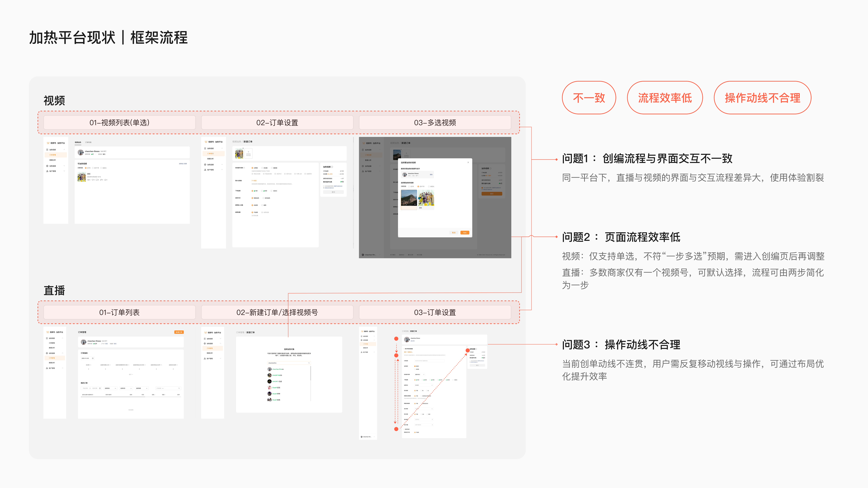
Task: Open the 0.5小时 duration dropdown in 03-订单设置 mockup
Action: [424, 385]
